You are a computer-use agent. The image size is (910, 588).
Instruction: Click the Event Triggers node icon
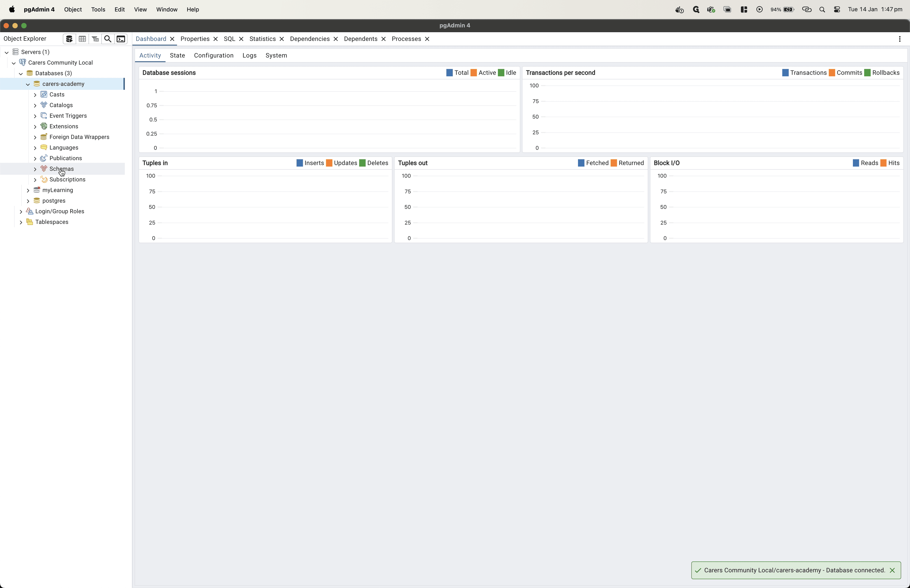(x=44, y=116)
